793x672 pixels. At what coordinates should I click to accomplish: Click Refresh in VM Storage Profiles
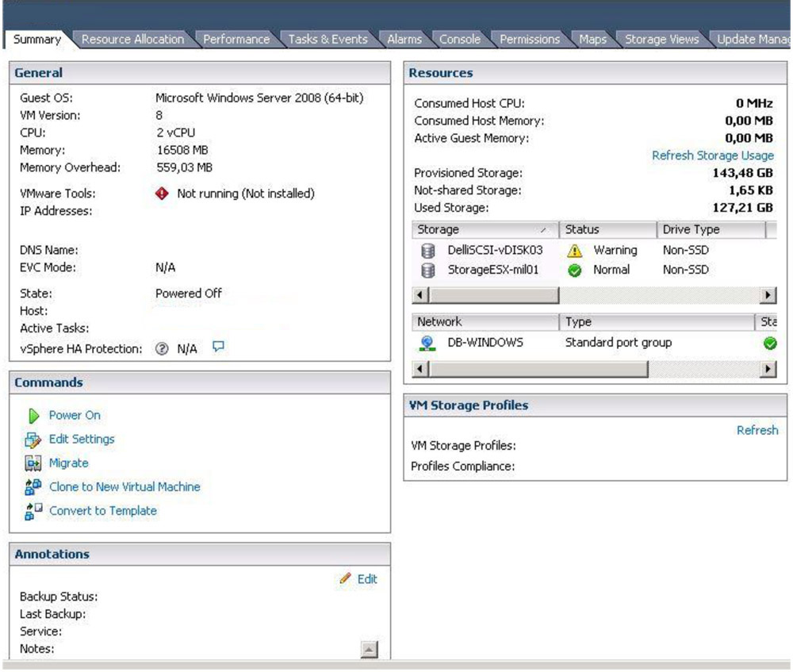point(757,430)
